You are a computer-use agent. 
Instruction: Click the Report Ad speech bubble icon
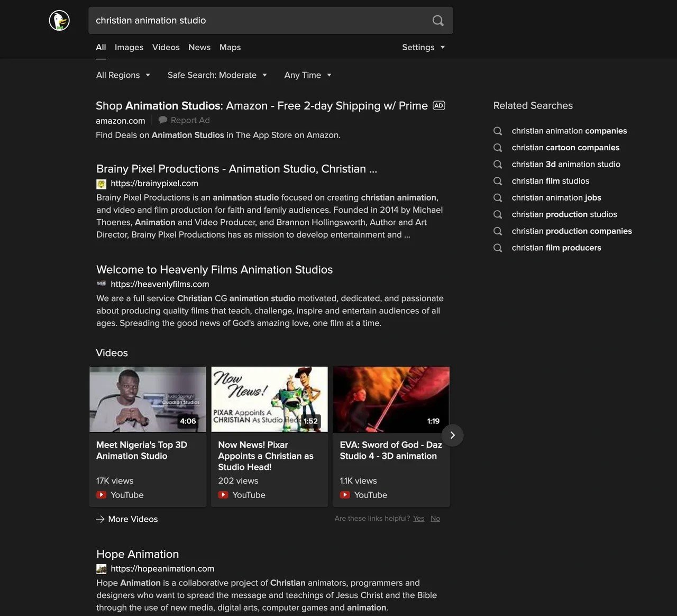[x=163, y=120]
